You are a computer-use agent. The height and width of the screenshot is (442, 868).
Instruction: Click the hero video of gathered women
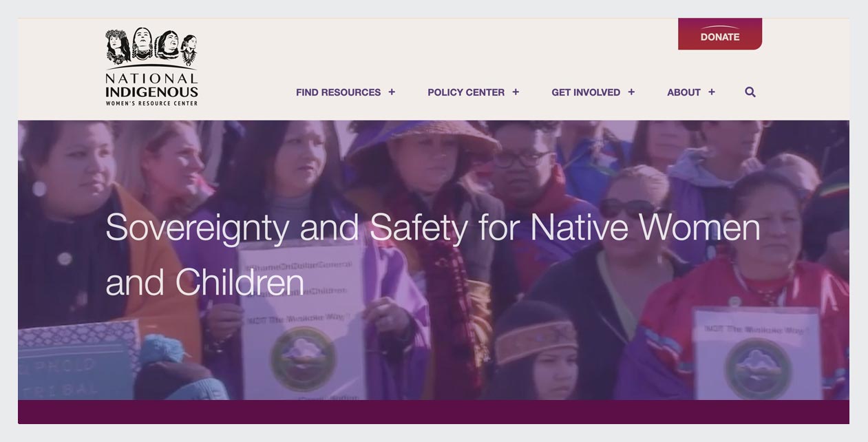coord(434,260)
